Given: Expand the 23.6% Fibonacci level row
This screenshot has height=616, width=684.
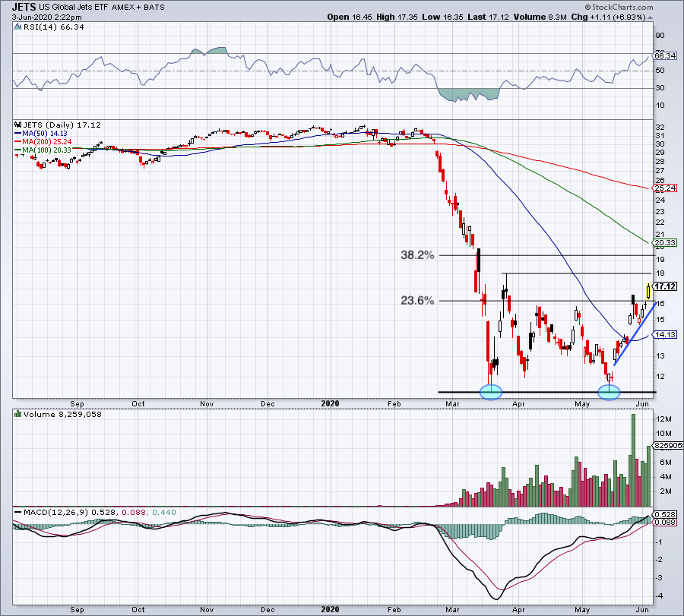Looking at the screenshot, I should pos(416,301).
